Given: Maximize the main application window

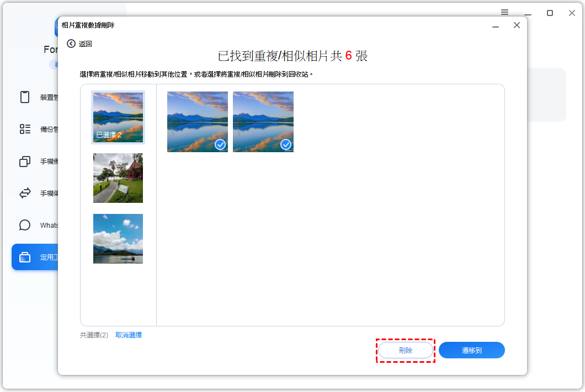Looking at the screenshot, I should (x=550, y=13).
